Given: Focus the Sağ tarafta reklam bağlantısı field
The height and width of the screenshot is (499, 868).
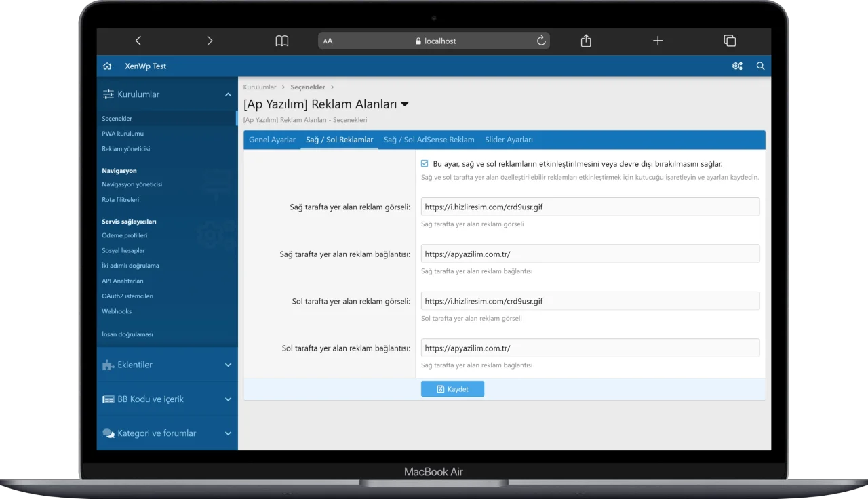Looking at the screenshot, I should coord(590,254).
